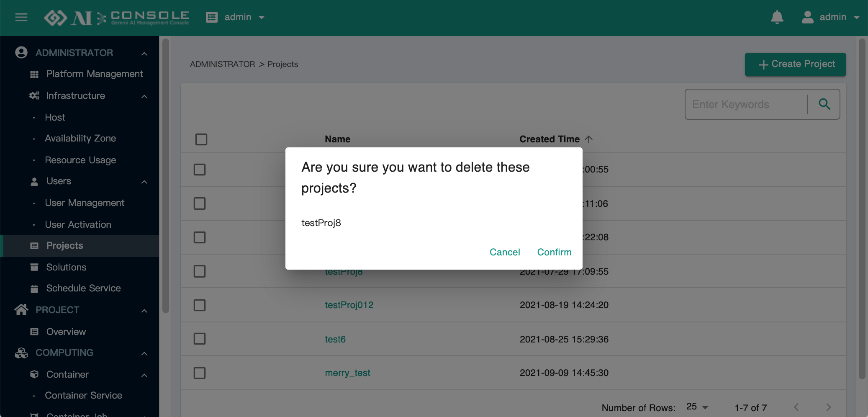Open Availability Zone page
The height and width of the screenshot is (417, 868).
(80, 138)
